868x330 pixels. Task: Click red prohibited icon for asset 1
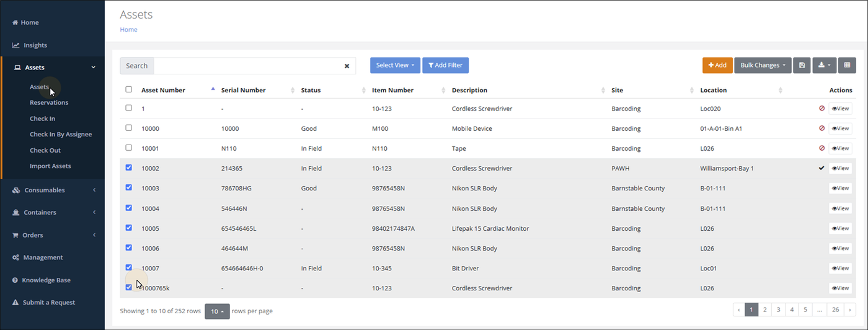pos(822,108)
